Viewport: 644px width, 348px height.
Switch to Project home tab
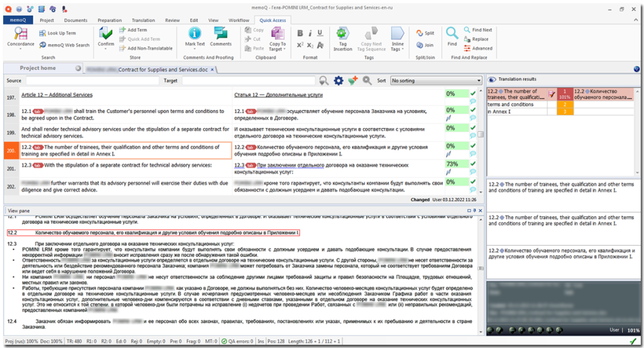click(x=38, y=68)
